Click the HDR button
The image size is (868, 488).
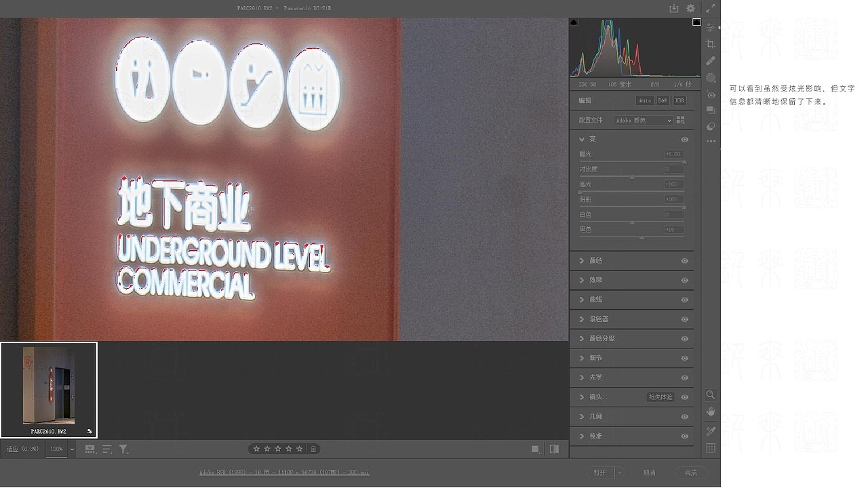(x=679, y=100)
